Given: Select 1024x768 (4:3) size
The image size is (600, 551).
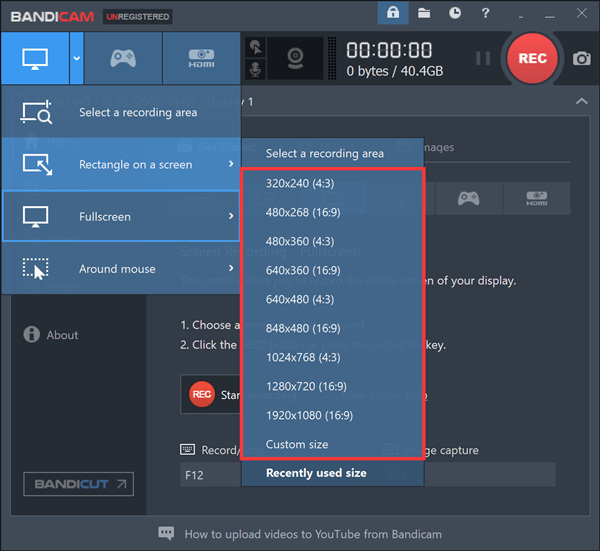Looking at the screenshot, I should [x=333, y=357].
